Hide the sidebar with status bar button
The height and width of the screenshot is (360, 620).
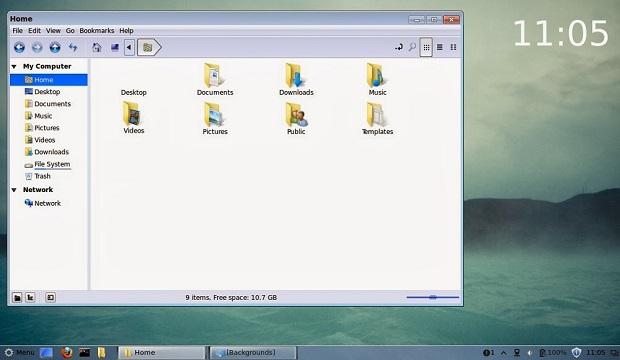(51, 297)
